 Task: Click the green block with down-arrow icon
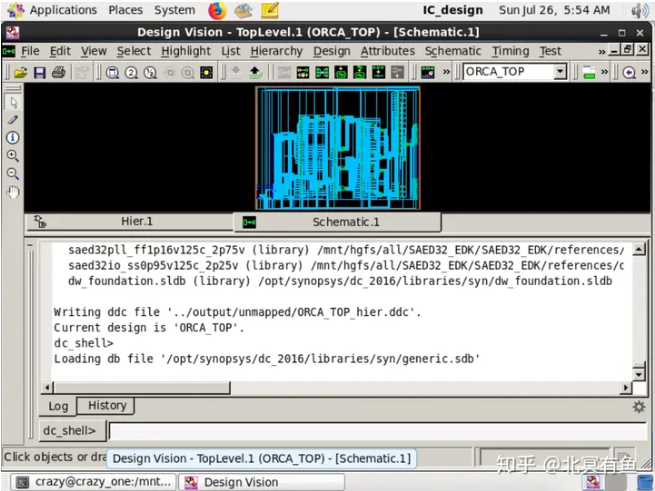[341, 73]
